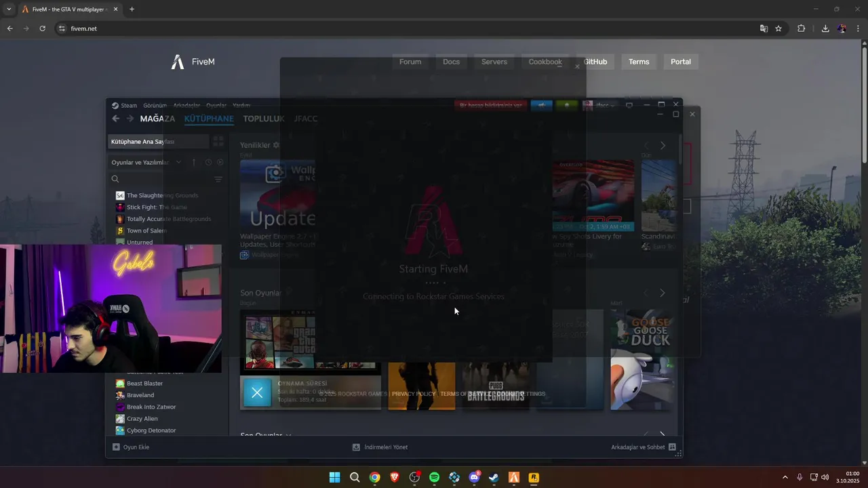Click blue X button on GTA card
Screen dimensions: 868x488
tap(257, 393)
